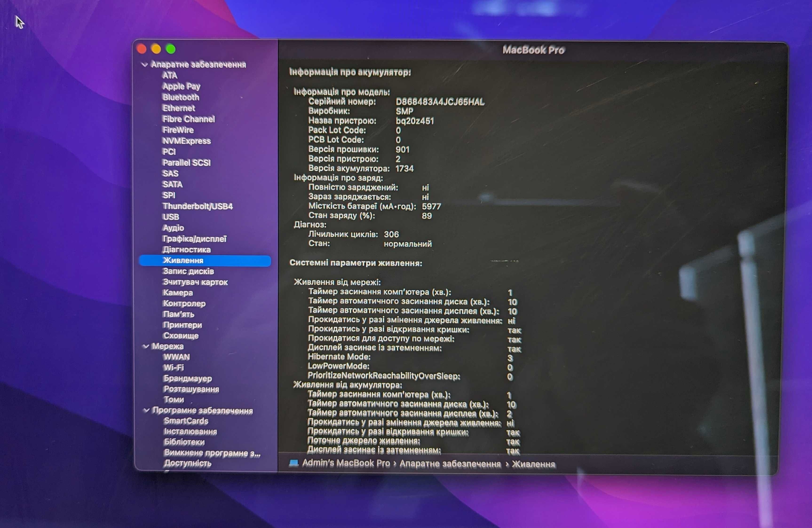Image resolution: width=812 pixels, height=528 pixels.
Task: Click Admin's MacBook Pro in path bar
Action: tap(346, 463)
